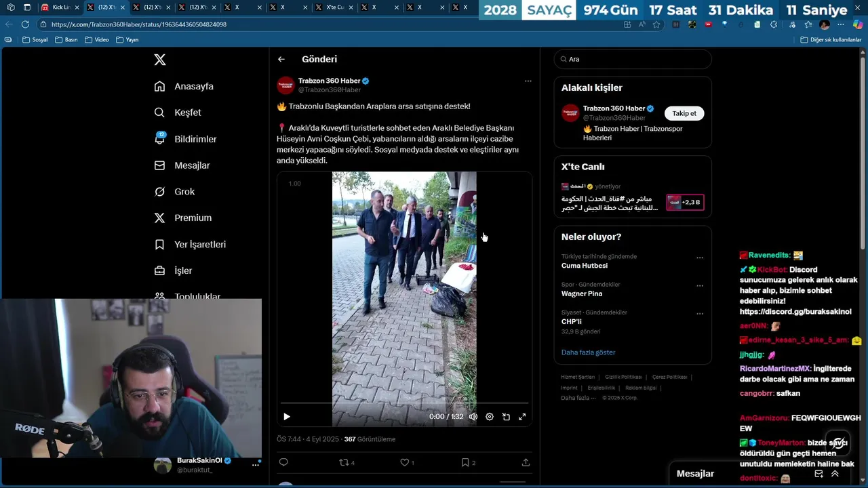The width and height of the screenshot is (868, 488).
Task: Click the browser address bar URL
Action: pyautogui.click(x=138, y=24)
